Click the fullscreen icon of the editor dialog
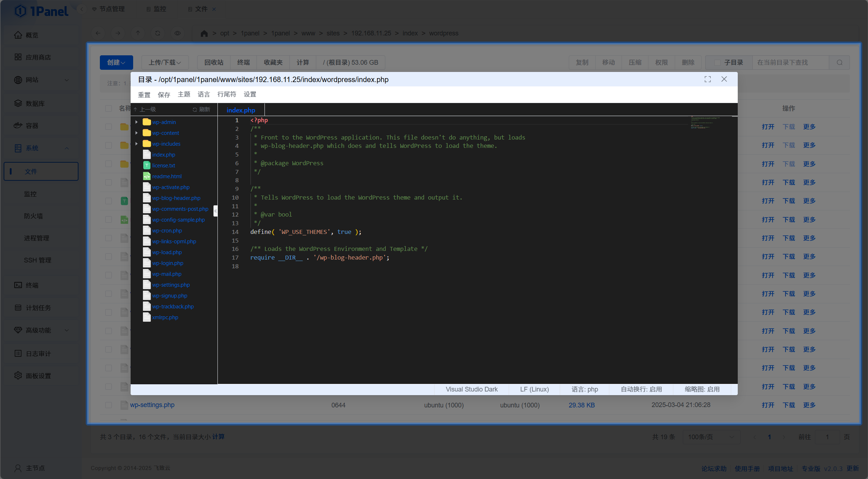 click(x=707, y=79)
